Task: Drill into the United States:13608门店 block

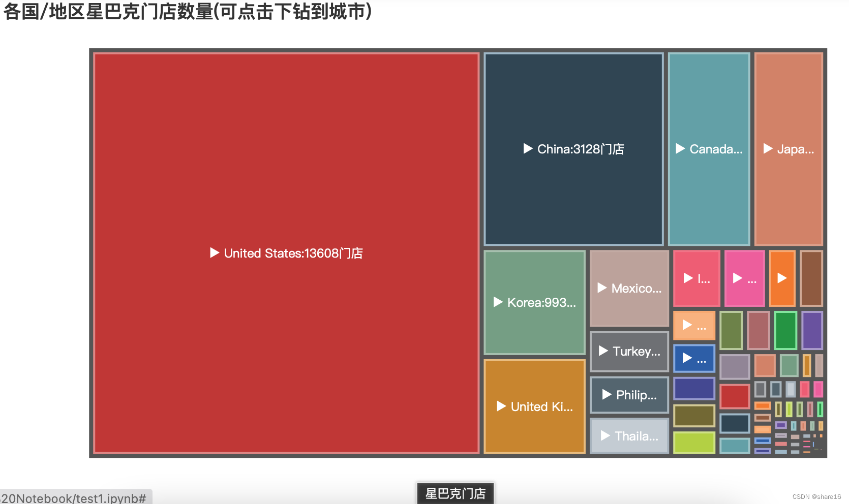Action: pos(286,253)
